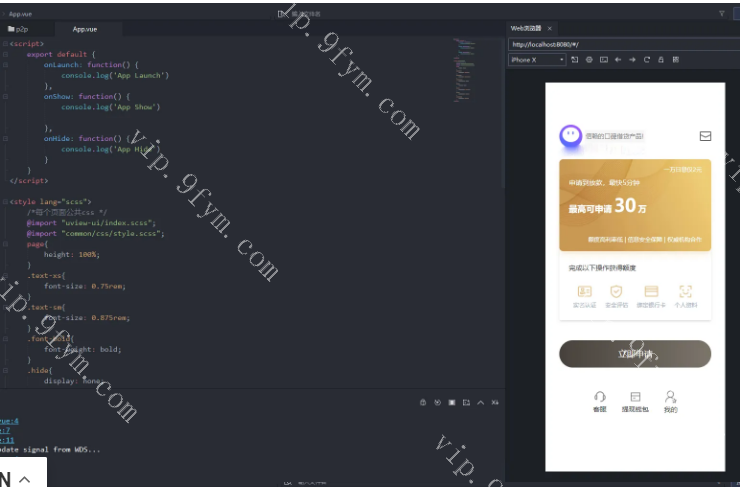Tap the face scan personal info icon
This screenshot has width=741, height=487.
685,291
